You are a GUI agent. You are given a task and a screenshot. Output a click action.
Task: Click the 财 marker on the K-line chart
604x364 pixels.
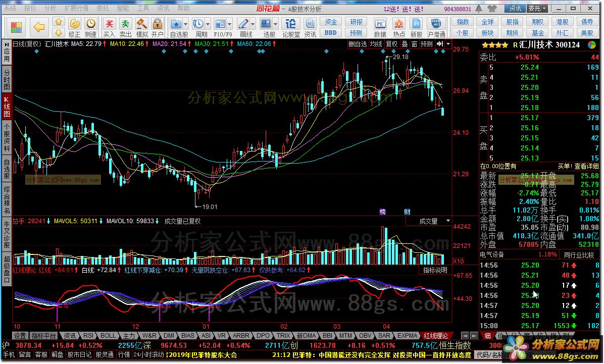click(x=407, y=212)
